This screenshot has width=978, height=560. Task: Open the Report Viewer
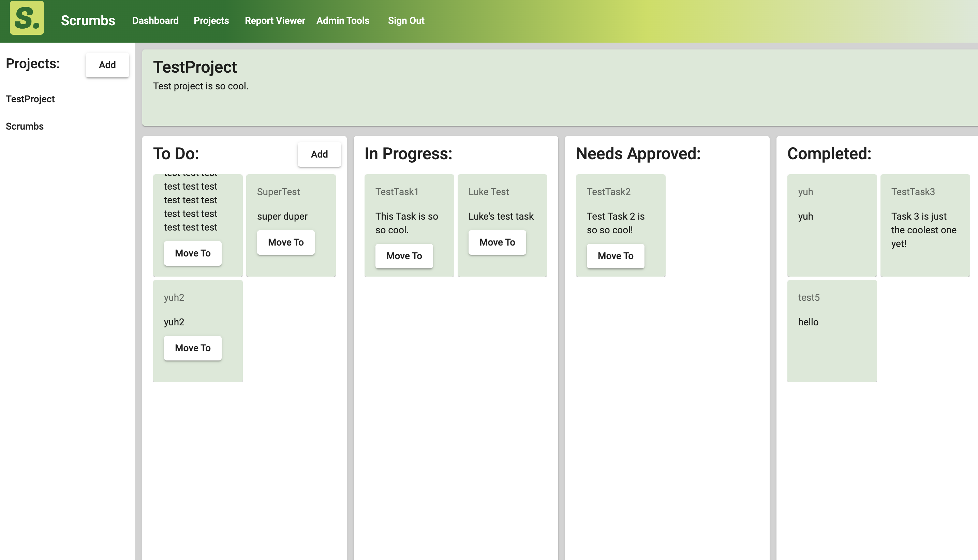(x=275, y=20)
